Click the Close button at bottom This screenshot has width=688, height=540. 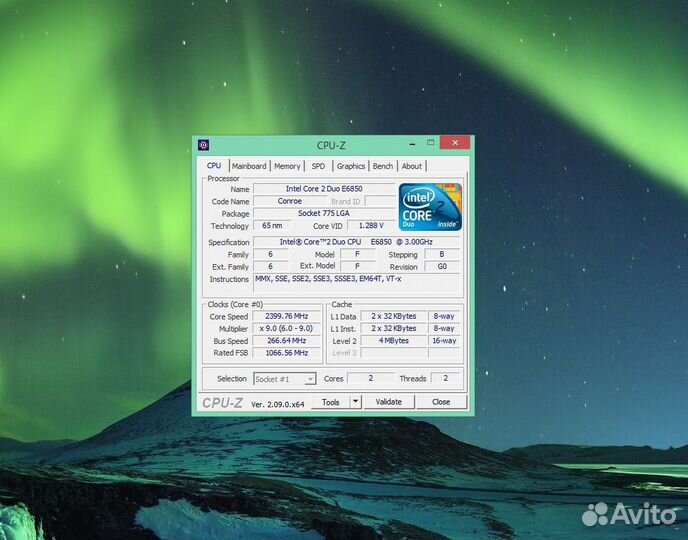pyautogui.click(x=441, y=402)
